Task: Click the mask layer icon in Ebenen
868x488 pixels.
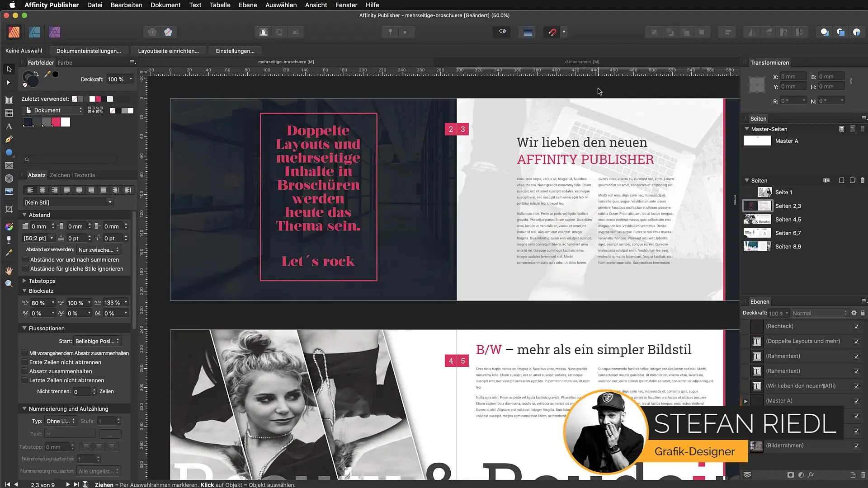Action: (x=790, y=475)
